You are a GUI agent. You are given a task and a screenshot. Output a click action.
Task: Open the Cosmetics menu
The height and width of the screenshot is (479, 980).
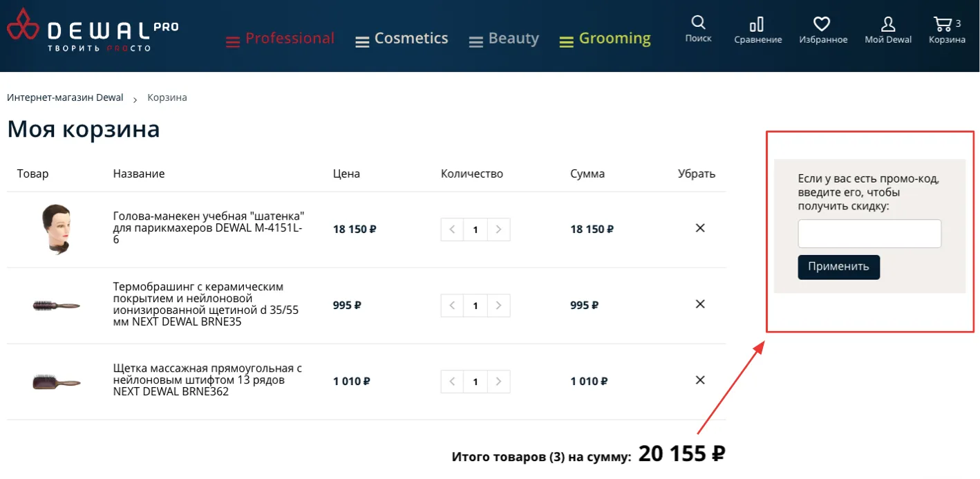402,39
